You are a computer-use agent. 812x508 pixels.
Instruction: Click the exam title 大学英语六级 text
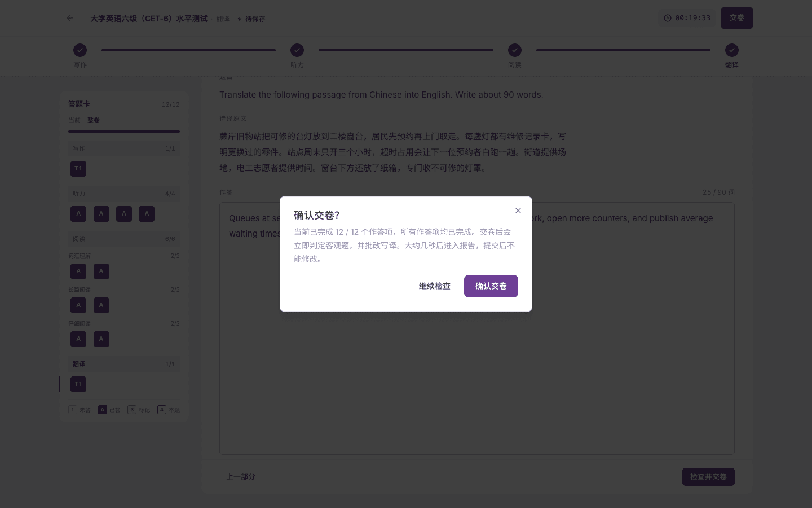click(x=149, y=19)
